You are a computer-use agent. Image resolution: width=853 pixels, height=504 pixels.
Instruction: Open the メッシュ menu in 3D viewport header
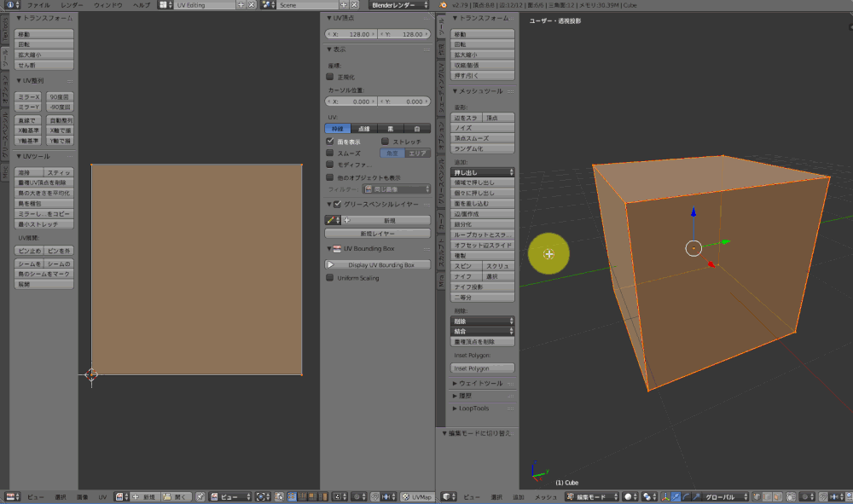click(x=545, y=496)
